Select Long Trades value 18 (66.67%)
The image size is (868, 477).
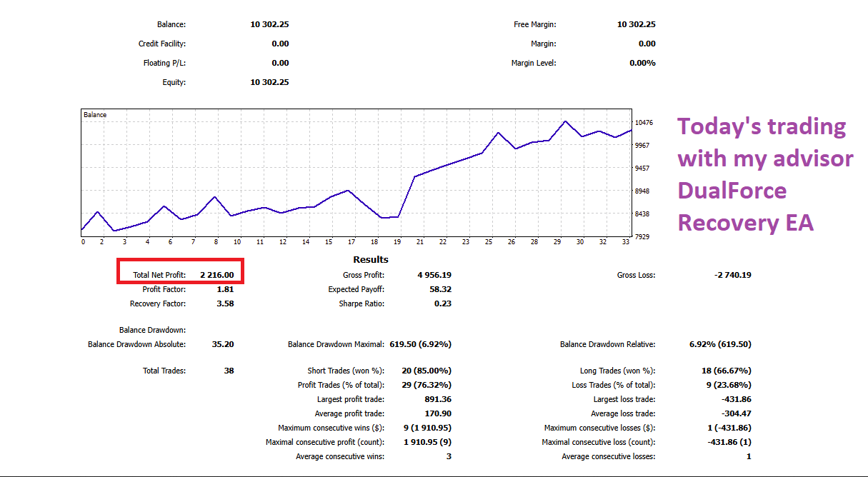(727, 371)
